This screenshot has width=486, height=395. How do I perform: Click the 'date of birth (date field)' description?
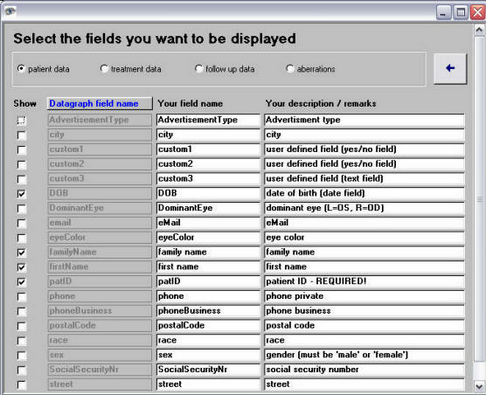click(x=364, y=193)
